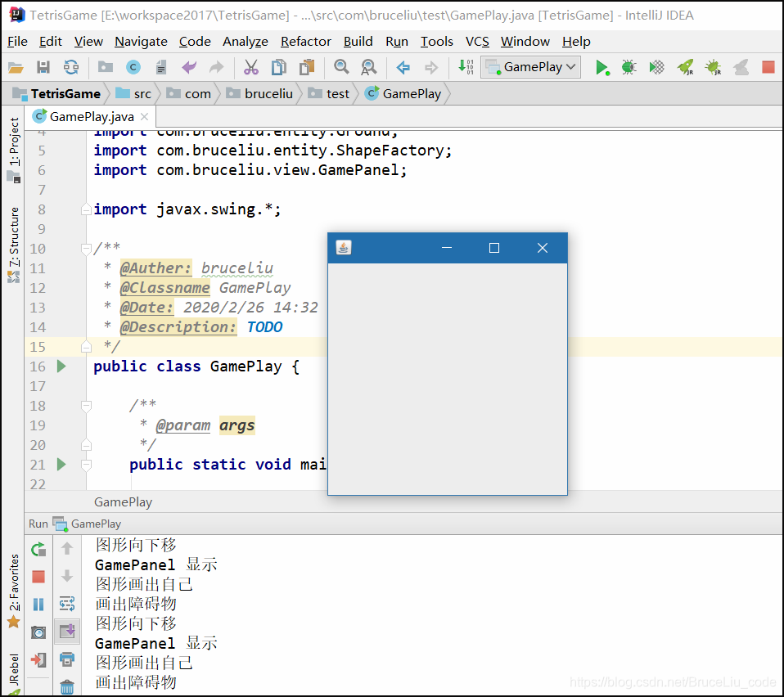Click the Replace magnifier icon

point(368,67)
